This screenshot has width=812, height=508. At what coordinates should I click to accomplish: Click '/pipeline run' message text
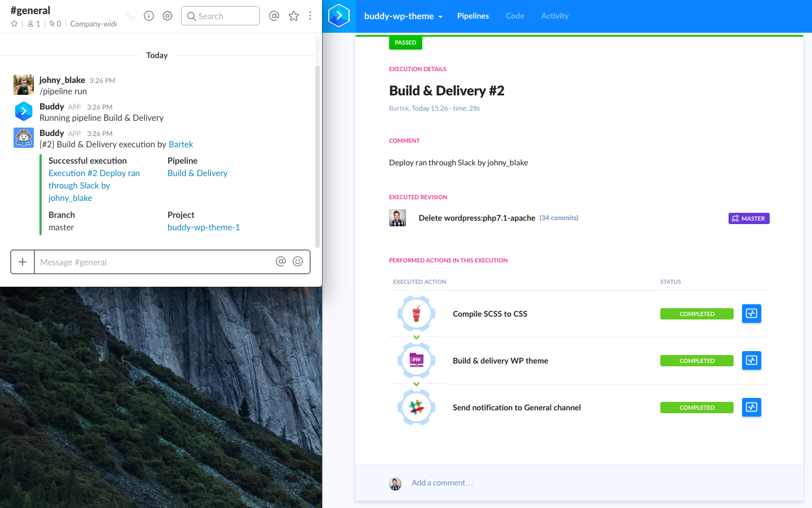[x=63, y=91]
